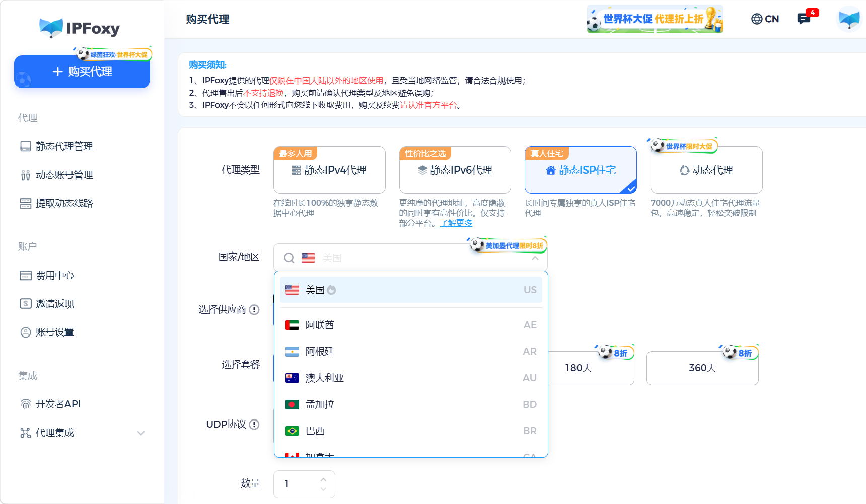Viewport: 866px width, 504px height.
Task: Choose 阿联酋 from the country list
Action: pos(411,325)
